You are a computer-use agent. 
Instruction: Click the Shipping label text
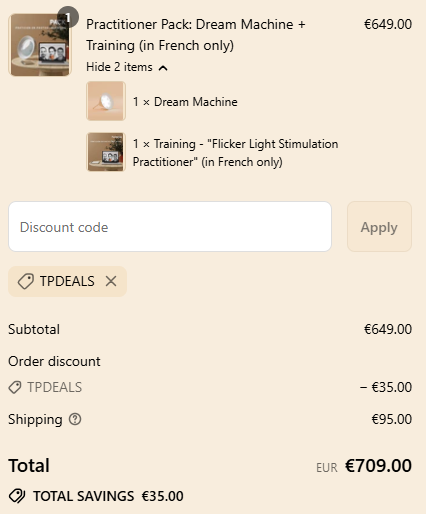[35, 419]
